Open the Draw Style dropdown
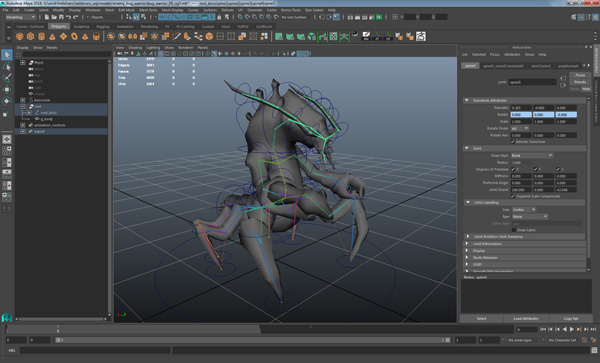 click(532, 156)
